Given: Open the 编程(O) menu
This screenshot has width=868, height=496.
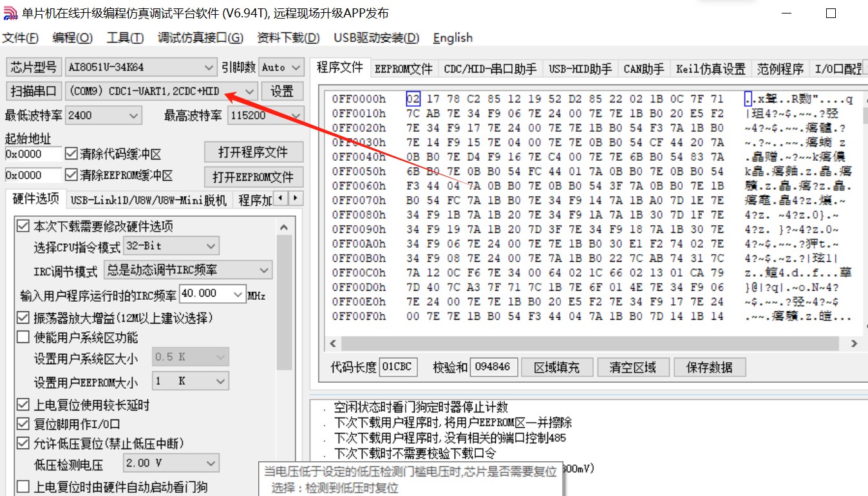Looking at the screenshot, I should point(72,38).
